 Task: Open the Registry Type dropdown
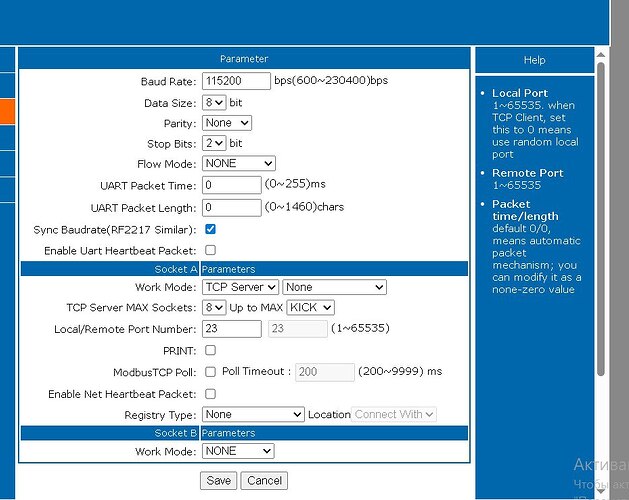coord(253,414)
